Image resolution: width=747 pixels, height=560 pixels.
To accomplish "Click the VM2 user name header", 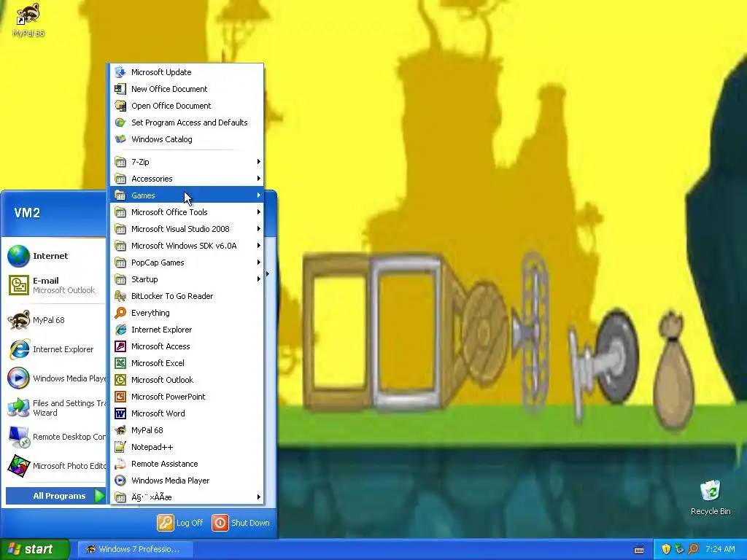I will 27,213.
